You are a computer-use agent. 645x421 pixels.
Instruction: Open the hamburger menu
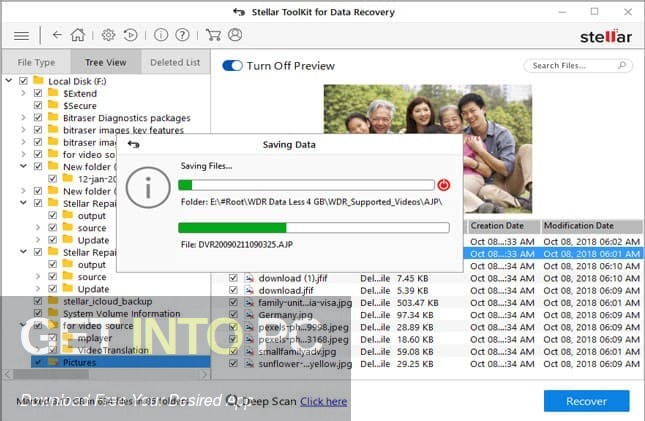[x=21, y=36]
